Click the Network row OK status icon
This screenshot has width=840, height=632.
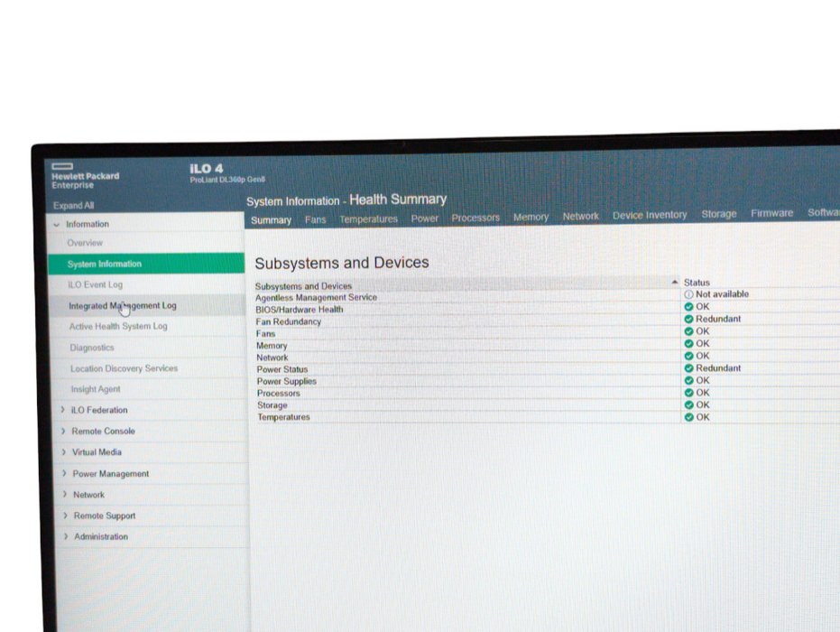[x=689, y=356]
